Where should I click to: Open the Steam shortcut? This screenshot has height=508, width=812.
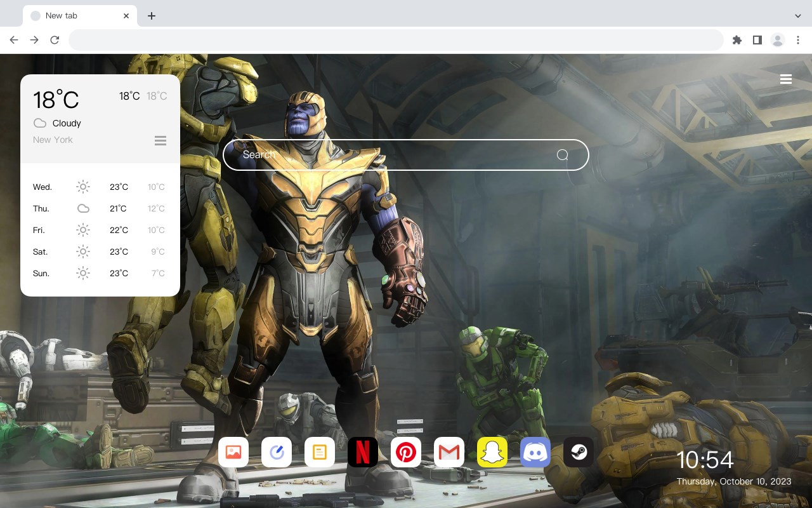pyautogui.click(x=579, y=452)
